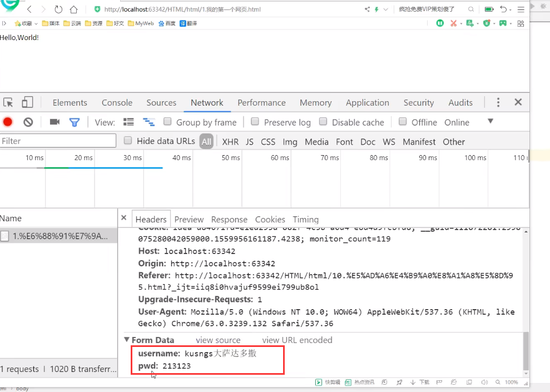Collapse the Form Data section
The image size is (550, 392).
127,339
